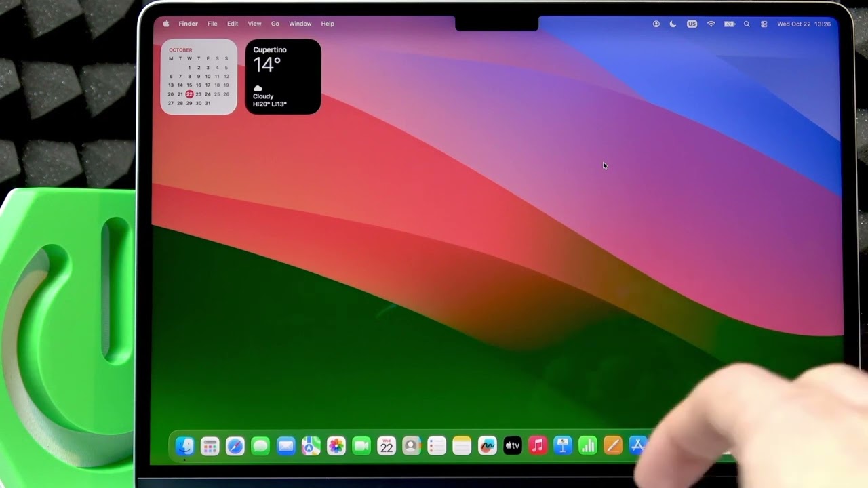Open the Help menu
The image size is (868, 488).
click(328, 24)
